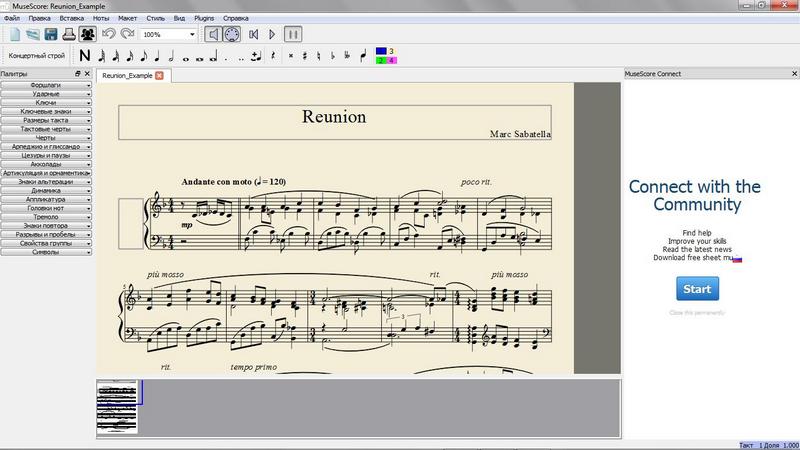Select the 64th note duration
The width and height of the screenshot is (800, 450).
(102, 56)
